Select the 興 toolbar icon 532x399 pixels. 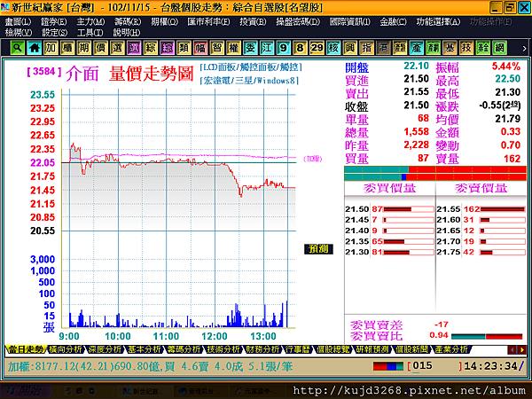tap(350, 48)
